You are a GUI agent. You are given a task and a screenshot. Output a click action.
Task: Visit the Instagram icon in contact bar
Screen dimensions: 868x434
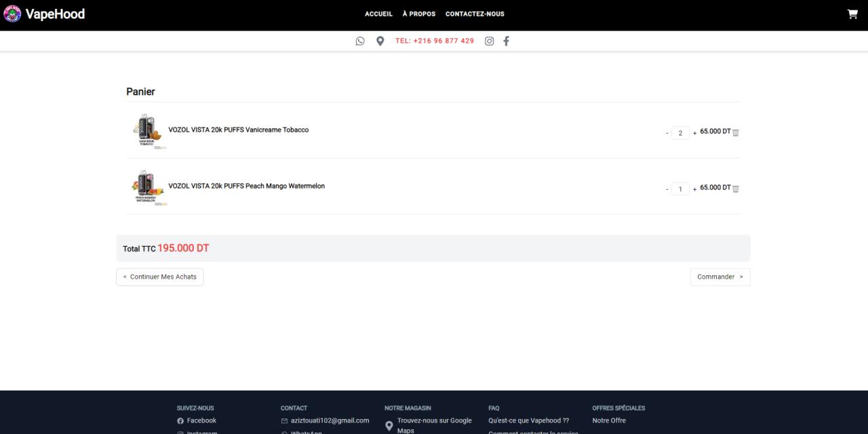tap(489, 41)
